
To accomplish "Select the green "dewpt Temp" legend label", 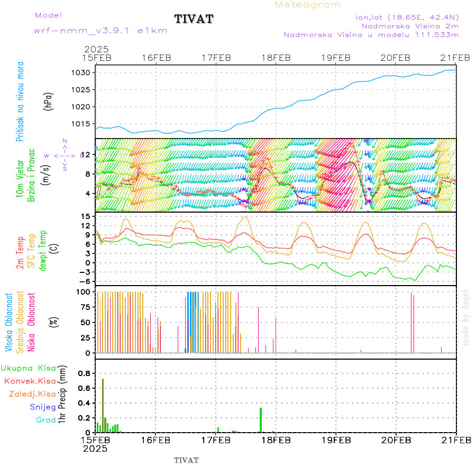I will [x=43, y=251].
